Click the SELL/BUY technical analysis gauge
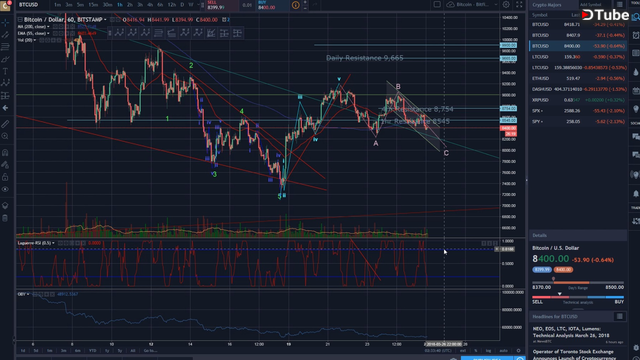Screen dimensions: 640x360 [578, 299]
